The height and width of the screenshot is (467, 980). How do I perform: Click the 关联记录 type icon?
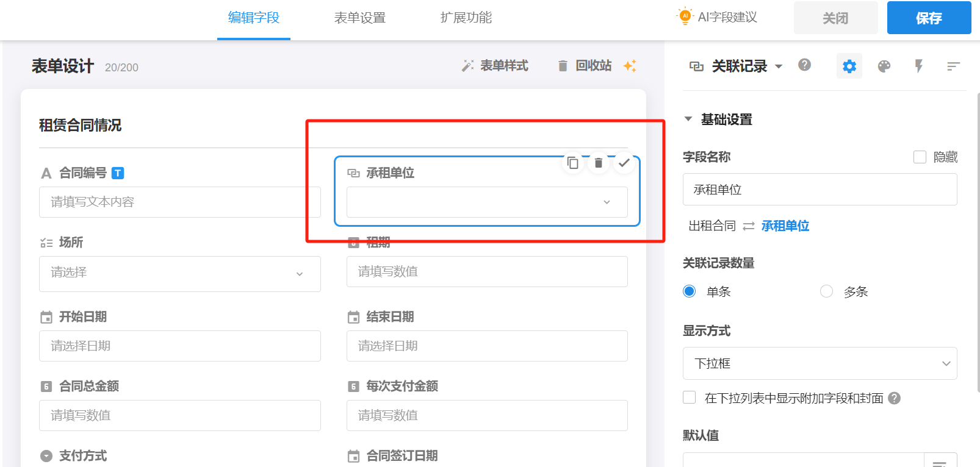(696, 66)
